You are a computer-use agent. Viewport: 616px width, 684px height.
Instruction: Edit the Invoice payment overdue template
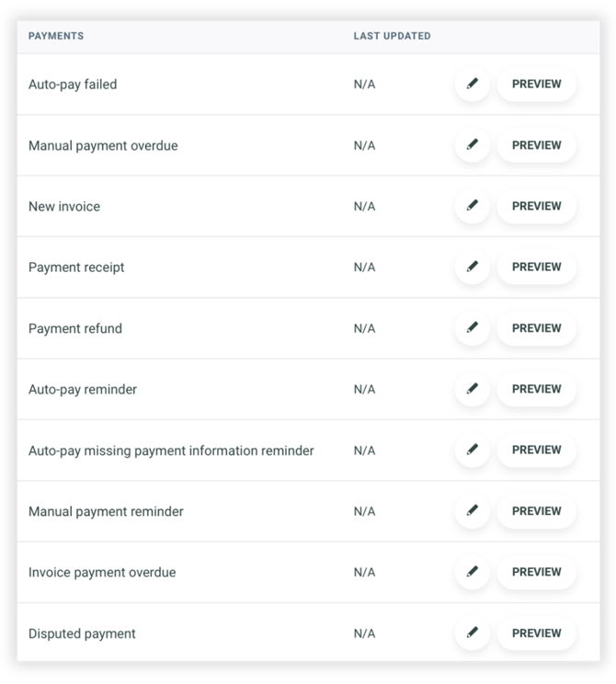pos(472,572)
